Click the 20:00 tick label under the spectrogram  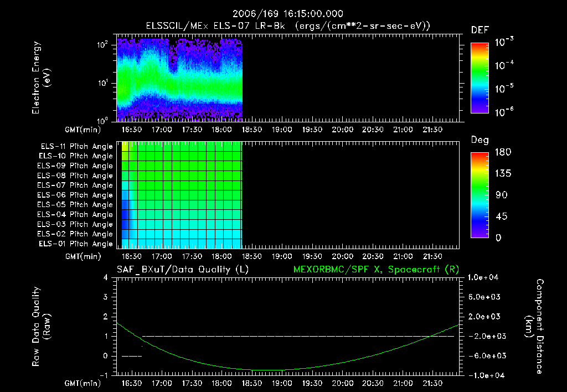(342, 130)
